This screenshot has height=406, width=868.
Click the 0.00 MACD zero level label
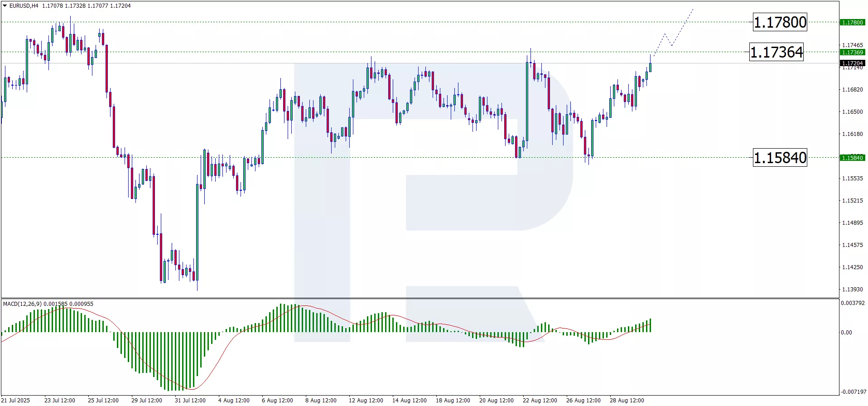(x=846, y=333)
